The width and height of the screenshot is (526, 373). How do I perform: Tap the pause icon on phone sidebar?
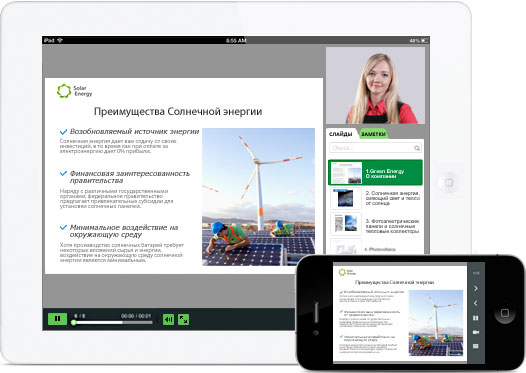[x=476, y=318]
